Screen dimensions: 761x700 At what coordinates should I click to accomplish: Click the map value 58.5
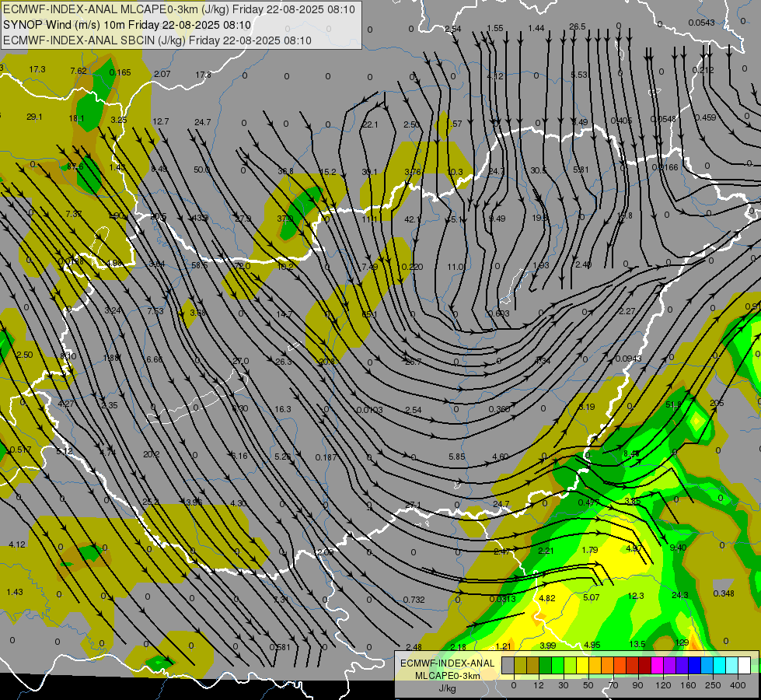[200, 265]
